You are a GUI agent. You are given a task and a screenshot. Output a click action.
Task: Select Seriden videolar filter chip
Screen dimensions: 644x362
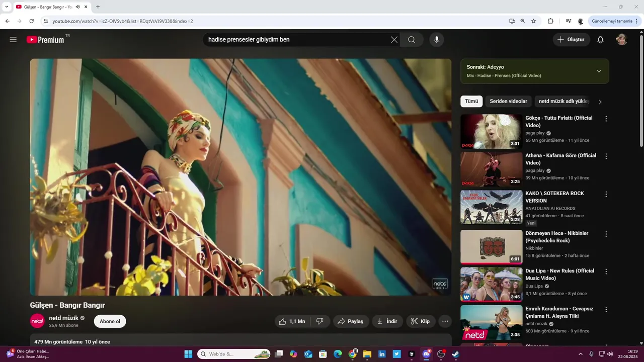tap(508, 102)
